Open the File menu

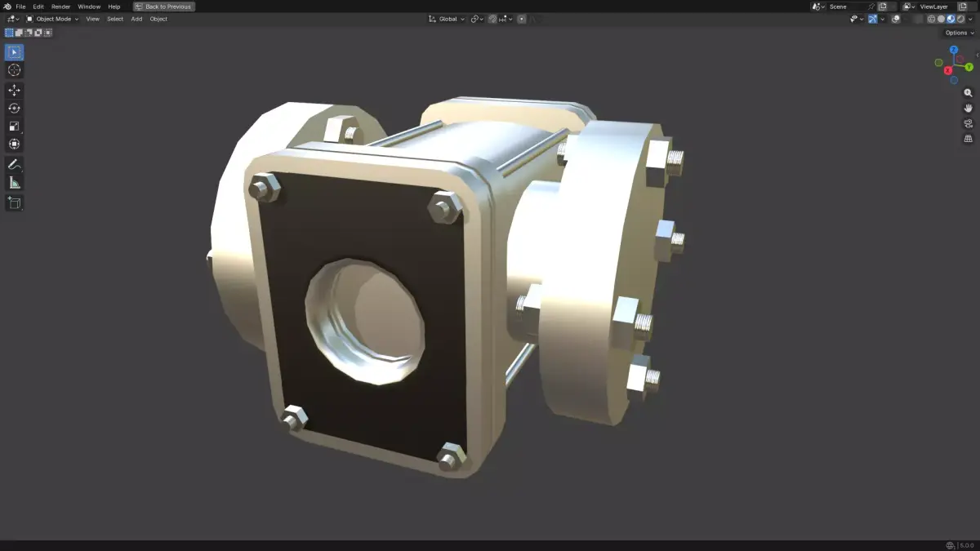coord(20,7)
